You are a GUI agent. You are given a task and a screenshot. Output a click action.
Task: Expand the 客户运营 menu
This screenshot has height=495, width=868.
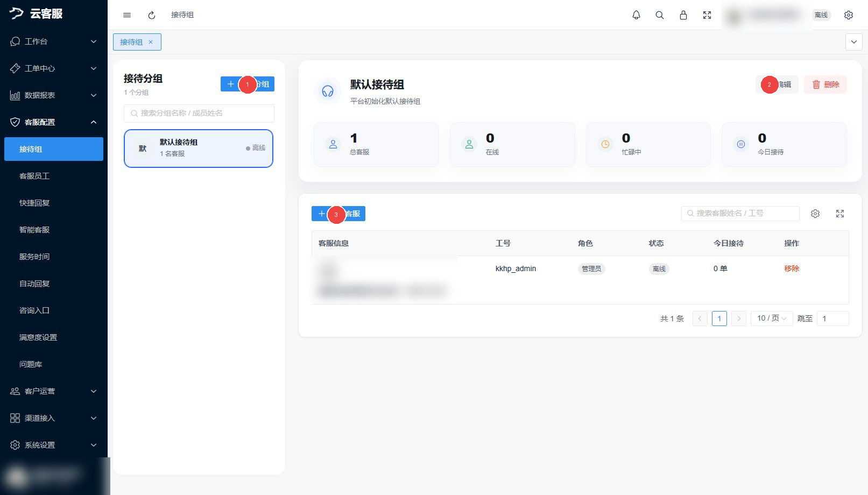click(54, 391)
